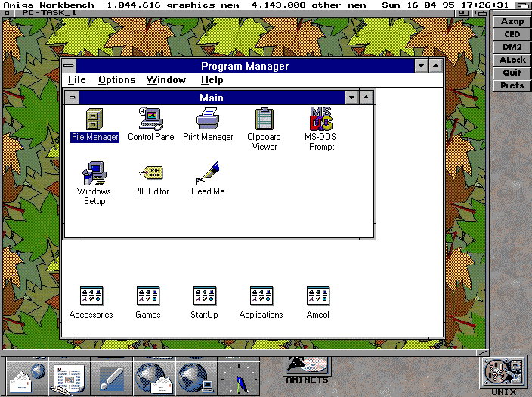Click the globe with computer dock icon
The width and height of the screenshot is (532, 397).
tap(196, 378)
